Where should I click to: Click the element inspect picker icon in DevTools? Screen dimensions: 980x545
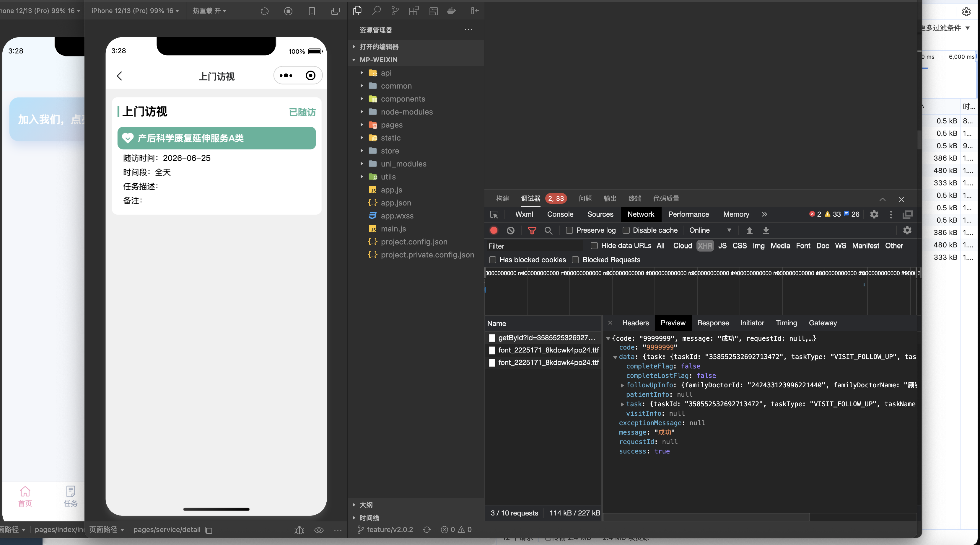(x=494, y=215)
